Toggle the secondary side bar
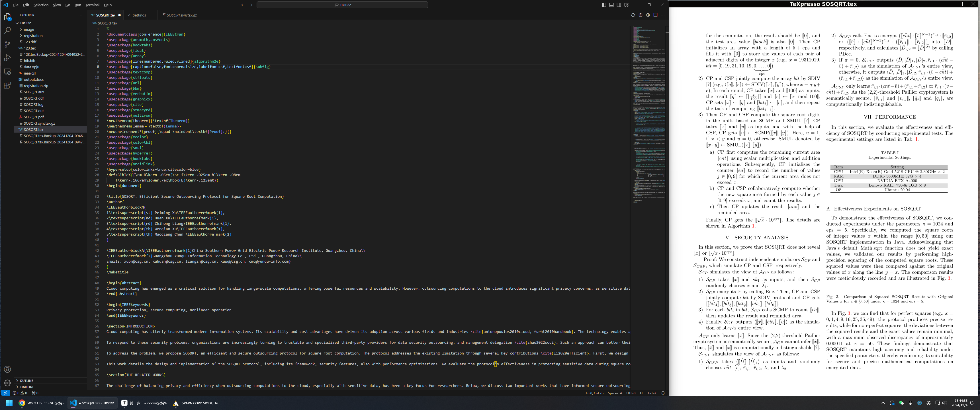980x410 pixels. (x=619, y=5)
